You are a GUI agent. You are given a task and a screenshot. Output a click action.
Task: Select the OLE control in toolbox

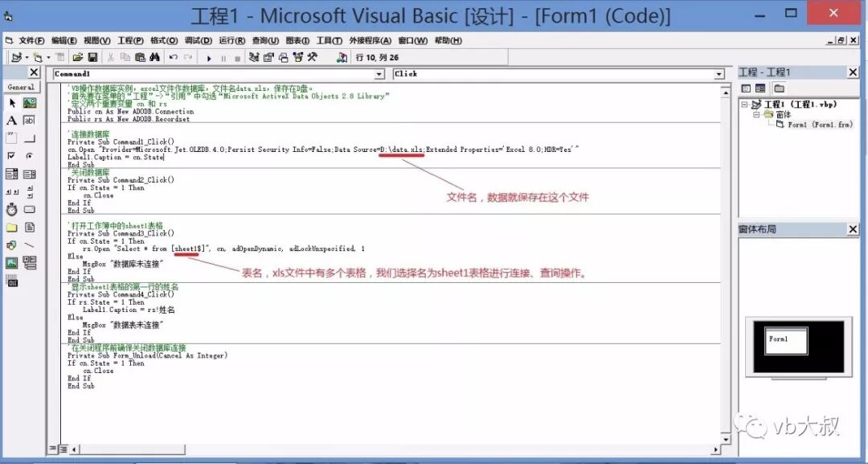pos(12,281)
